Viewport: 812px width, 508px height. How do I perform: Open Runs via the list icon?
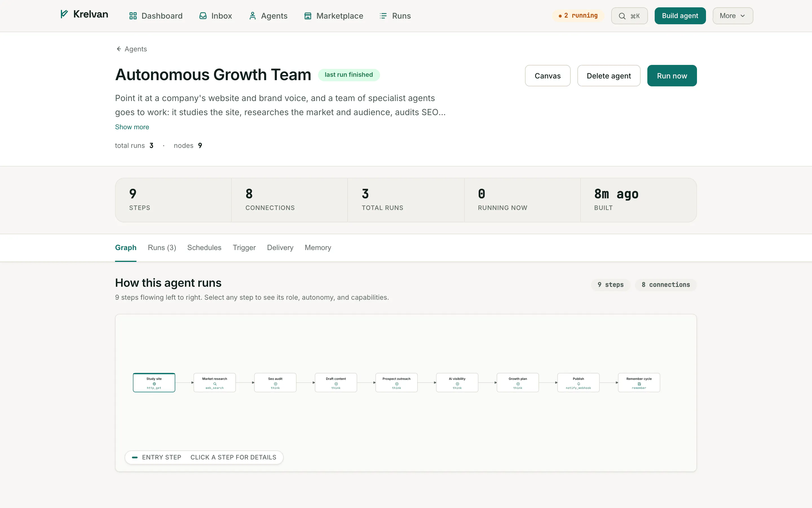click(383, 16)
